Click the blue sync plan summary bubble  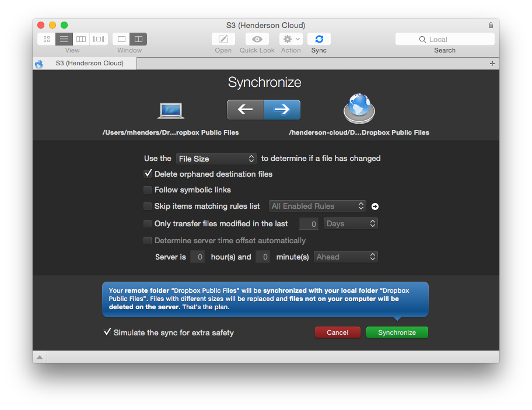(265, 299)
